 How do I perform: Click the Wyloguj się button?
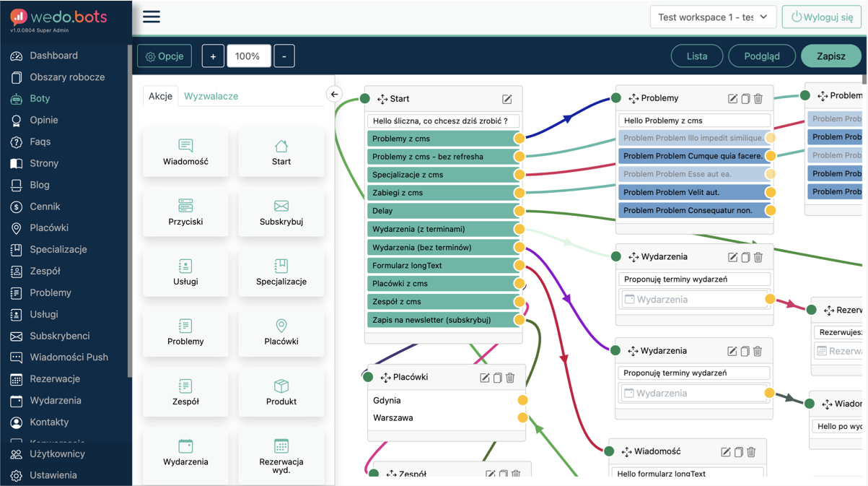822,17
